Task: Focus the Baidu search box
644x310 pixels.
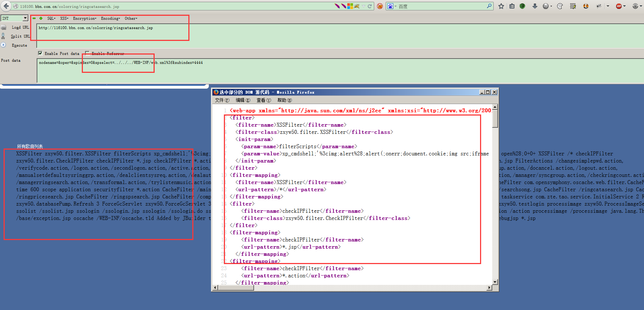Action: 441,6
